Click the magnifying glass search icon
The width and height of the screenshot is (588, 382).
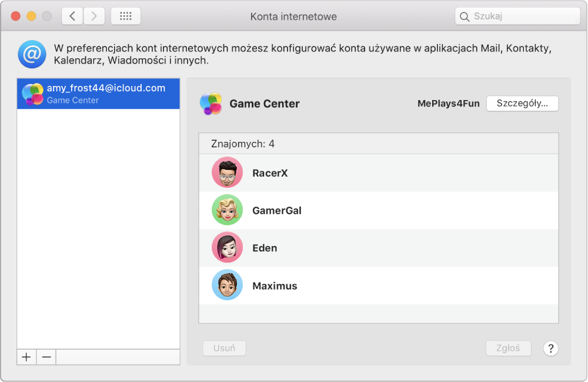[x=465, y=16]
